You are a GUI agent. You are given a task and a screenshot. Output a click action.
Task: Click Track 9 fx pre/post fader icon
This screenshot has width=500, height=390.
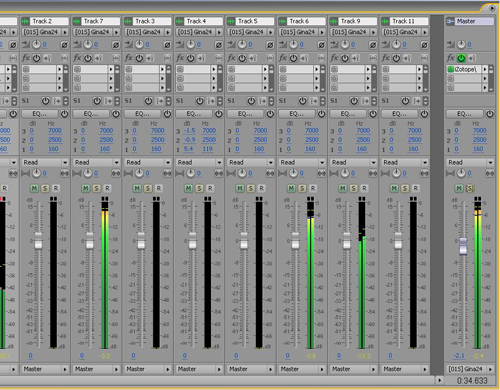click(356, 58)
